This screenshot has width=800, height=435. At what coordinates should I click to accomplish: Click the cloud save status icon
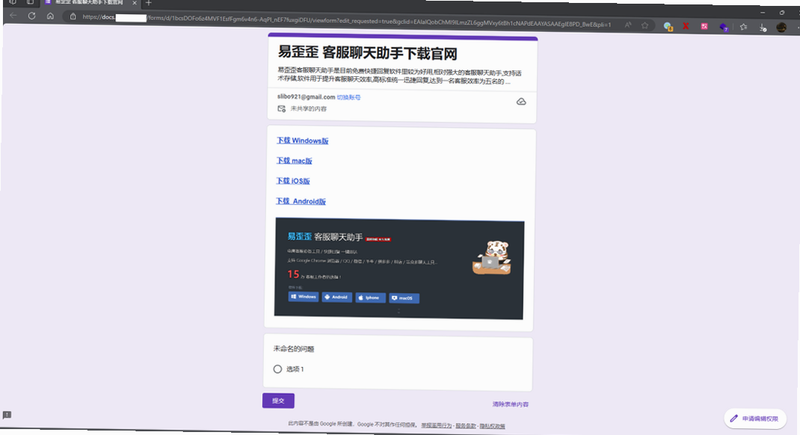tap(521, 101)
